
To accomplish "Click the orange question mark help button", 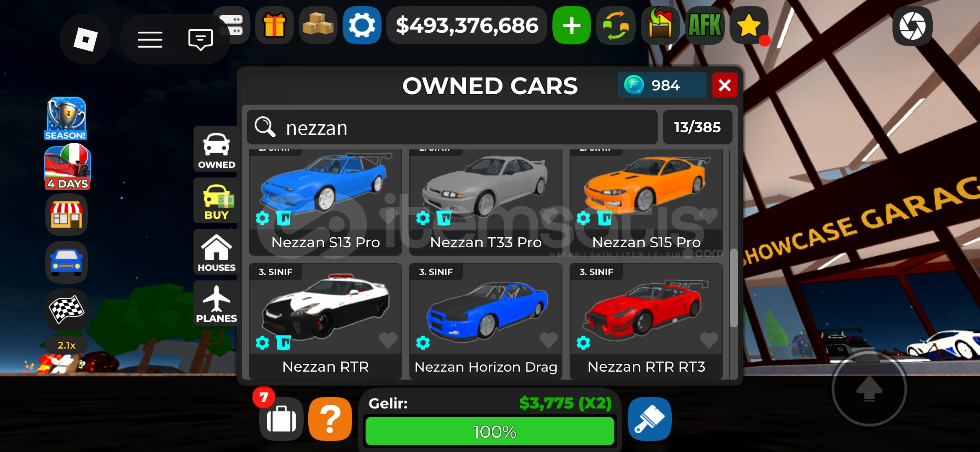I will pos(330,419).
